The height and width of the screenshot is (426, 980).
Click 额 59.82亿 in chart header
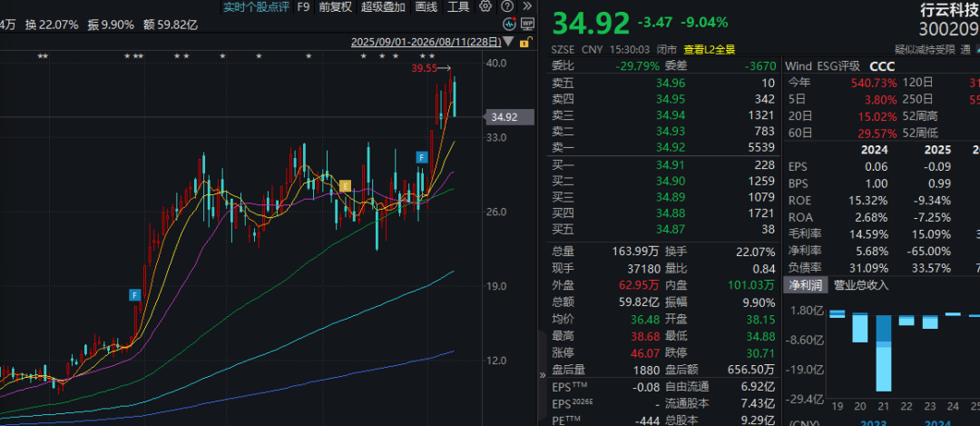[170, 25]
